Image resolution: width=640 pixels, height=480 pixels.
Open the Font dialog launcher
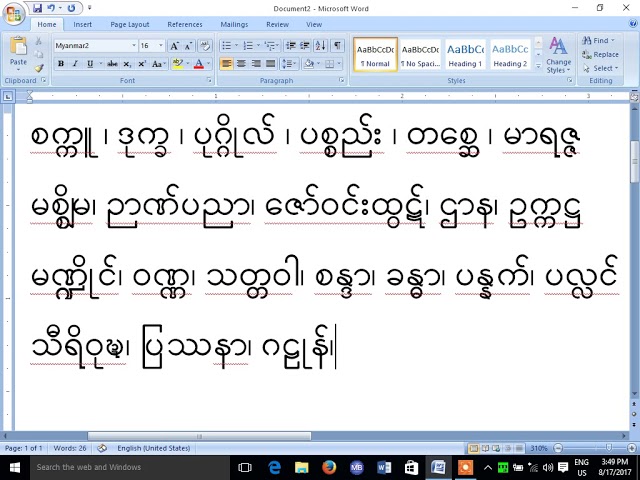pyautogui.click(x=209, y=80)
